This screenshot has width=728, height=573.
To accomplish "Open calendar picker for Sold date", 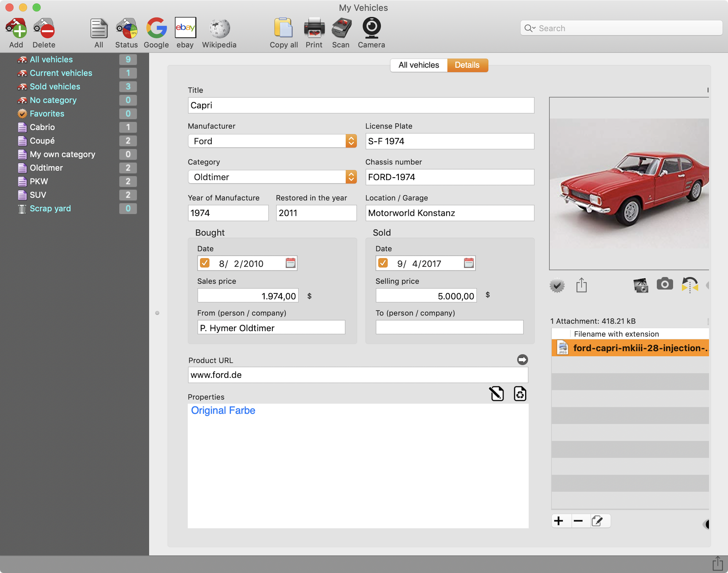I will coord(469,263).
